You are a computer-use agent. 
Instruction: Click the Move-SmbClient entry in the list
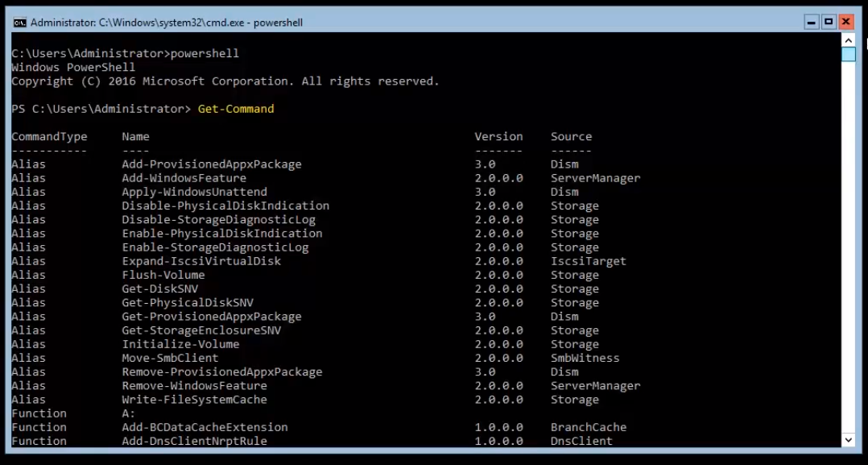170,358
